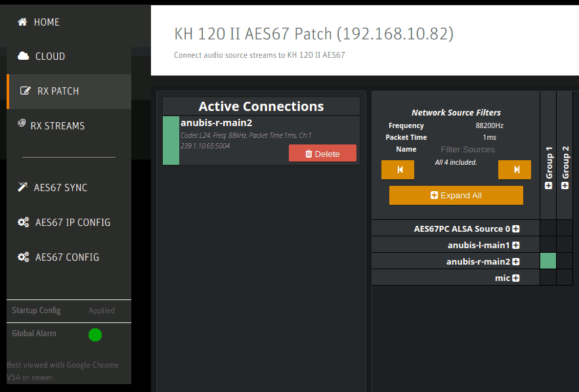This screenshot has width=579, height=392.
Task: Go to previous page of network sources
Action: pyautogui.click(x=398, y=169)
